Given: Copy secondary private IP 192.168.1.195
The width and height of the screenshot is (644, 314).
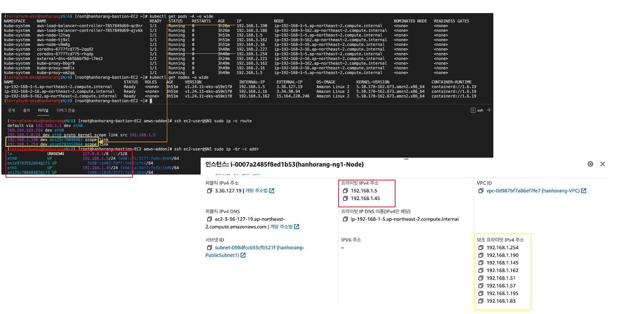Looking at the screenshot, I should (x=481, y=293).
